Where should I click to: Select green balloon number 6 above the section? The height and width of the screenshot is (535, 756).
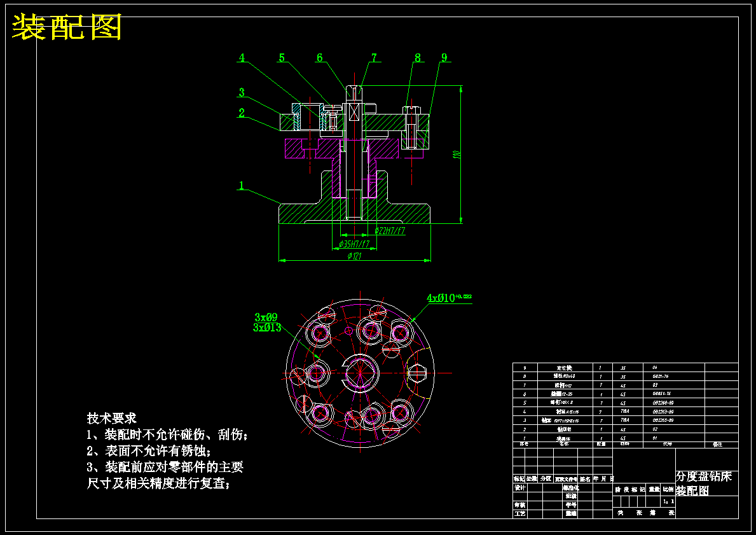(320, 58)
